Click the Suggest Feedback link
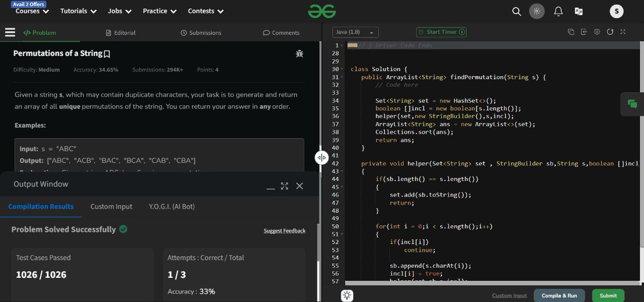This screenshot has width=644, height=302. [284, 231]
